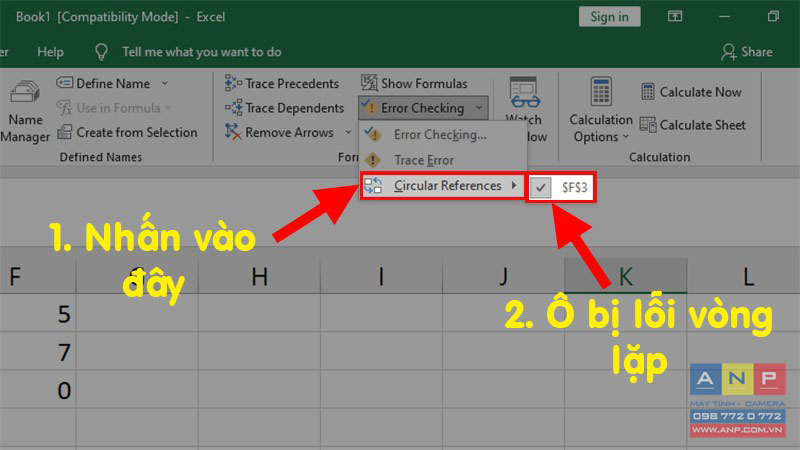Click the Trace Error menu icon
This screenshot has width=800, height=450.
373,160
